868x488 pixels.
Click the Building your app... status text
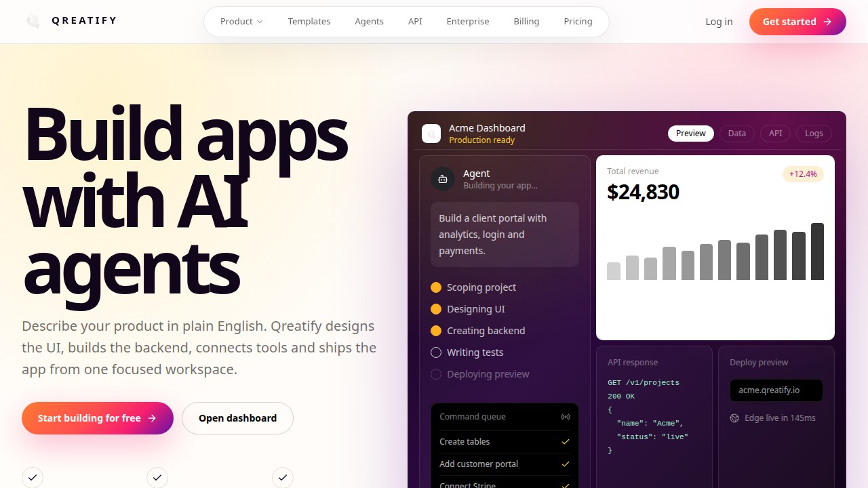(x=500, y=186)
